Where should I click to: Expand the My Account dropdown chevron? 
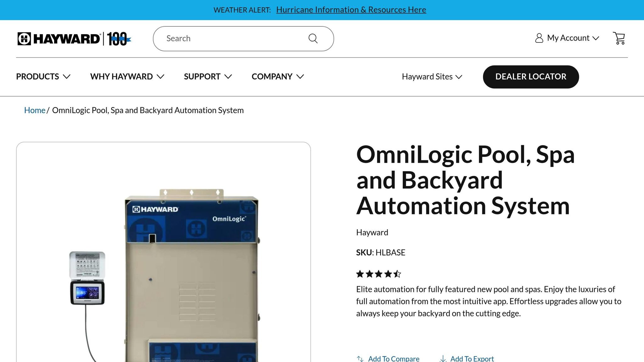(x=596, y=38)
